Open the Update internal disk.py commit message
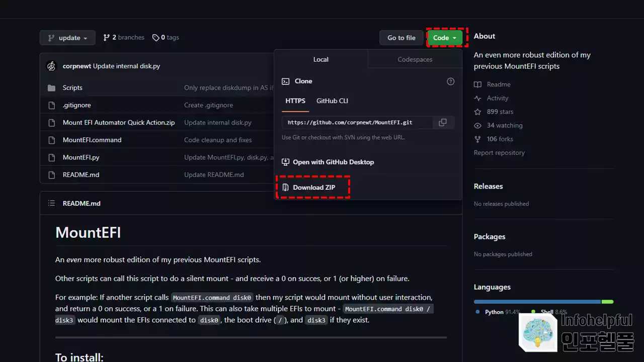 click(x=126, y=66)
